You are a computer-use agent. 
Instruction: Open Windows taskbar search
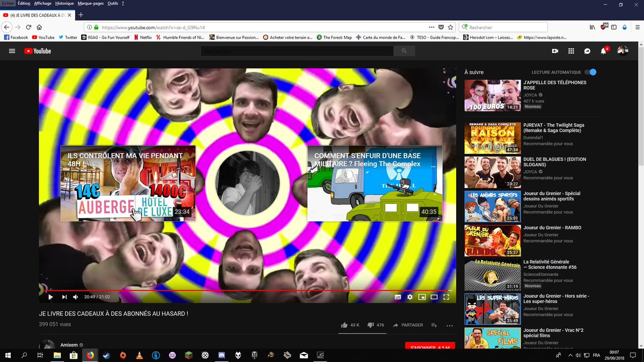click(x=24, y=355)
